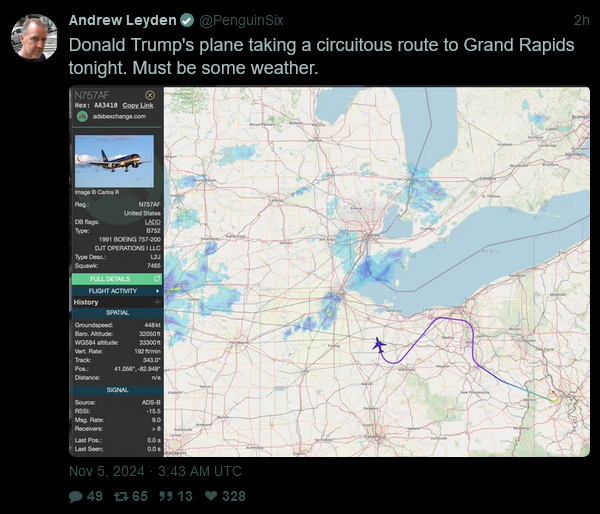The width and height of the screenshot is (600, 514).
Task: Open the @PenguinSix handle
Action: coord(241,20)
